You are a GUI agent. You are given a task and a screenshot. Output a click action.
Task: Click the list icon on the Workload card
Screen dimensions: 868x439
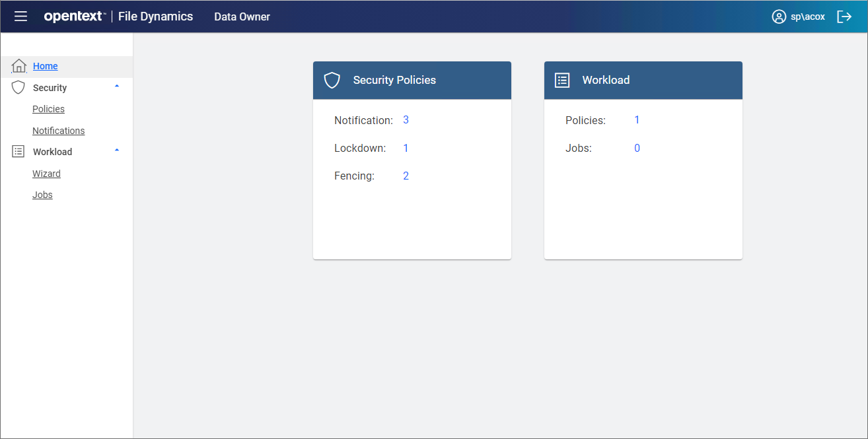[561, 80]
